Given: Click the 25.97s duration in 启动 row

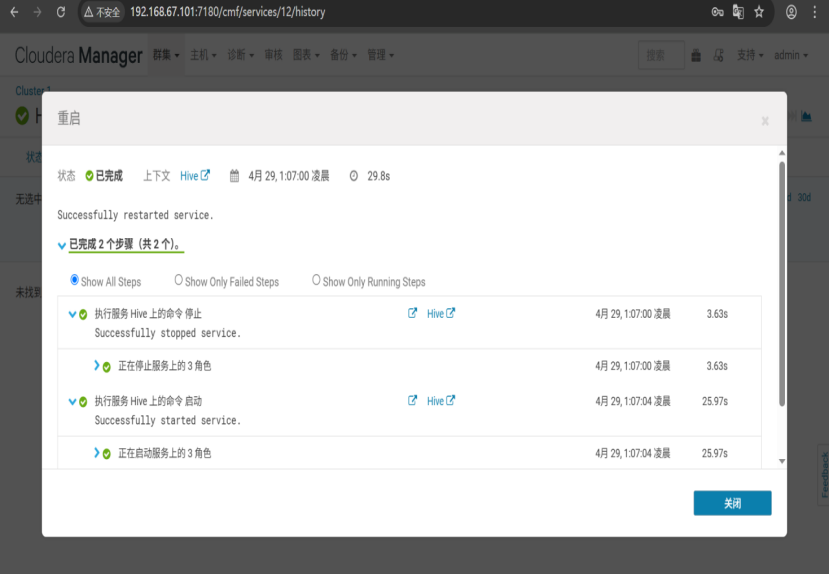Looking at the screenshot, I should (x=715, y=401).
